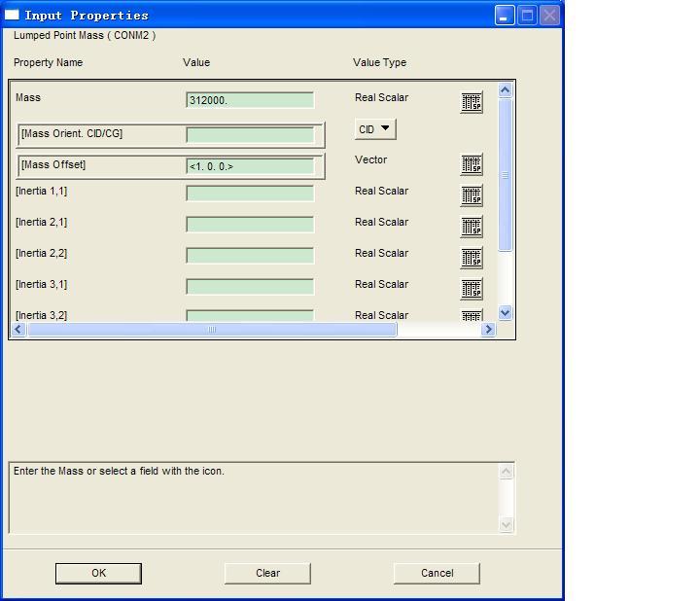The image size is (700, 601).
Task: Confirm with the OK button
Action: [98, 574]
